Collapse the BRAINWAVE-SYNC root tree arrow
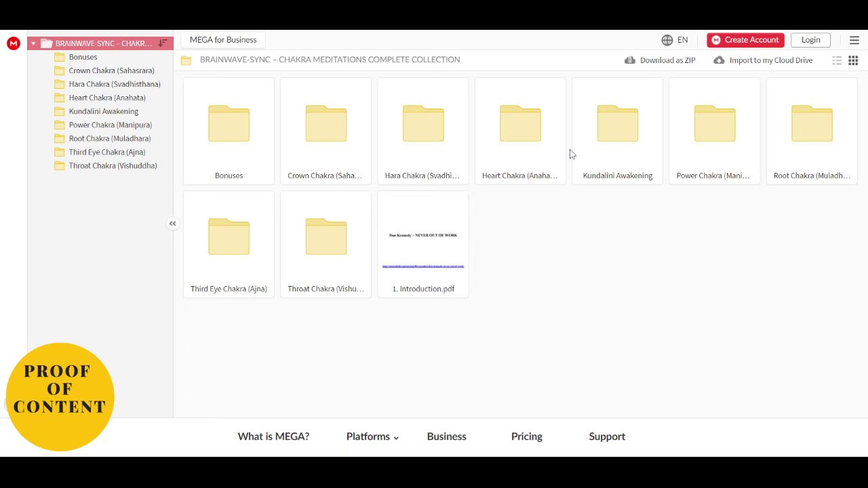This screenshot has width=868, height=488. pyautogui.click(x=33, y=43)
